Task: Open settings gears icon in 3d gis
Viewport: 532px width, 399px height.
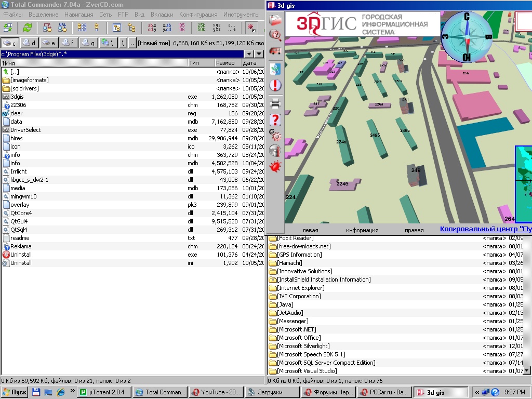Action: tap(275, 136)
